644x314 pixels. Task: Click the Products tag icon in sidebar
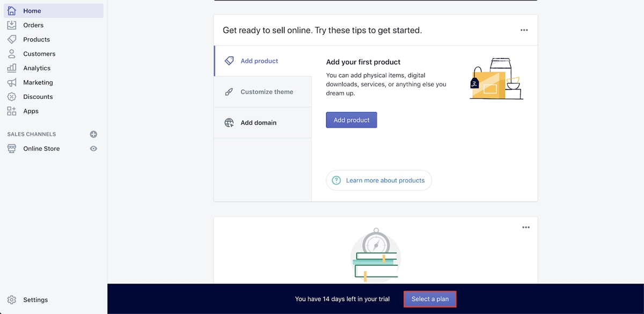point(12,39)
